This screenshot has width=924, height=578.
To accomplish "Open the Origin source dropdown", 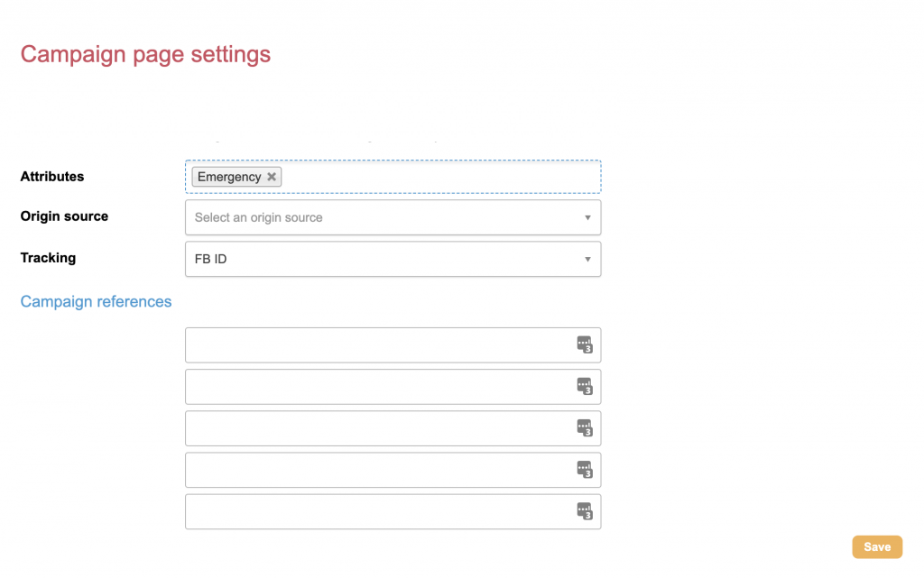I will (383, 217).
